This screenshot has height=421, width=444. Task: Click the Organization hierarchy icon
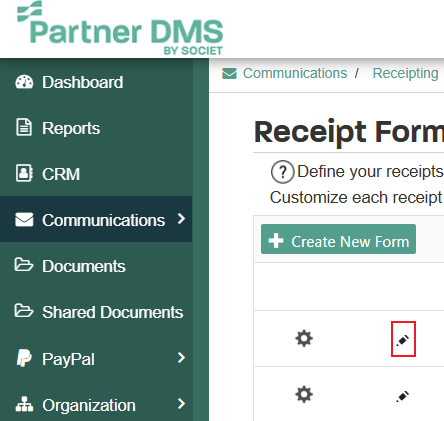point(24,404)
